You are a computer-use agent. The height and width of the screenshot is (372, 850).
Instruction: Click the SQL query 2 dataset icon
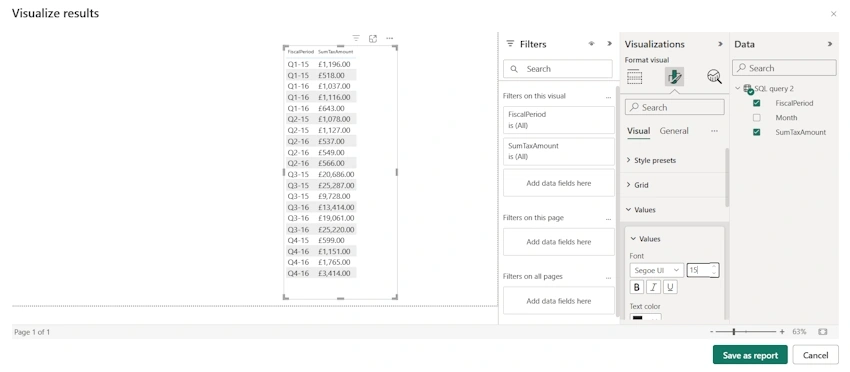click(748, 89)
